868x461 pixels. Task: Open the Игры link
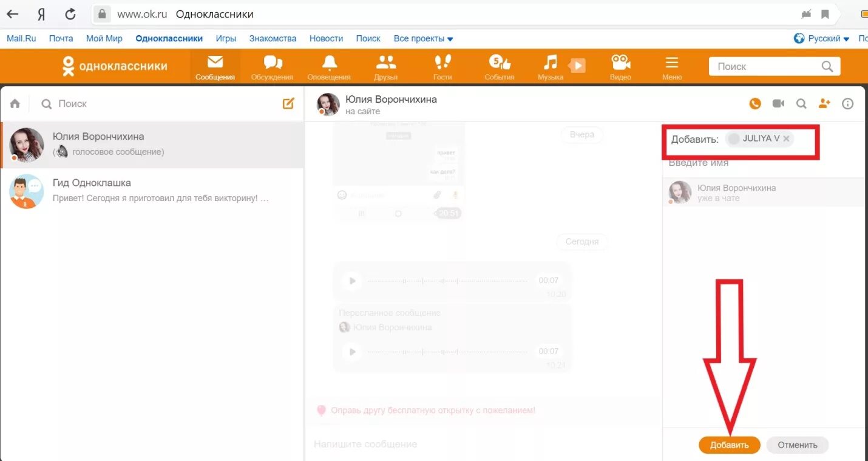click(x=226, y=38)
